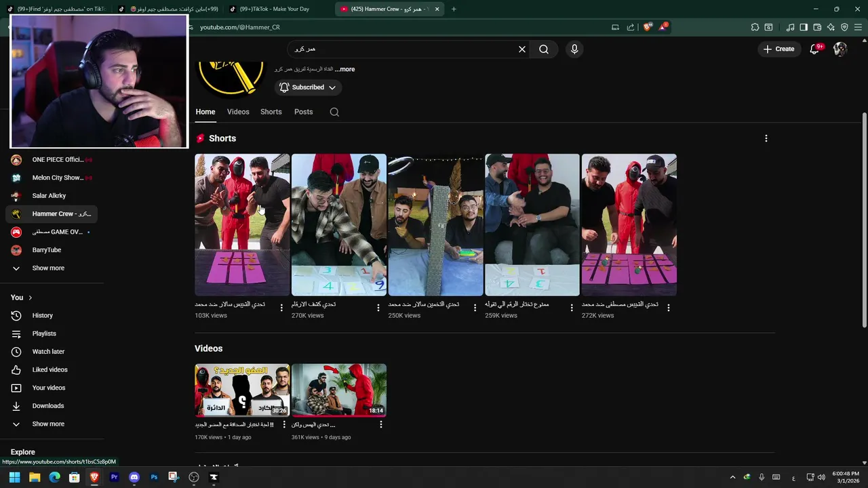868x488 pixels.
Task: Open YouTube notifications bell
Action: tap(815, 49)
